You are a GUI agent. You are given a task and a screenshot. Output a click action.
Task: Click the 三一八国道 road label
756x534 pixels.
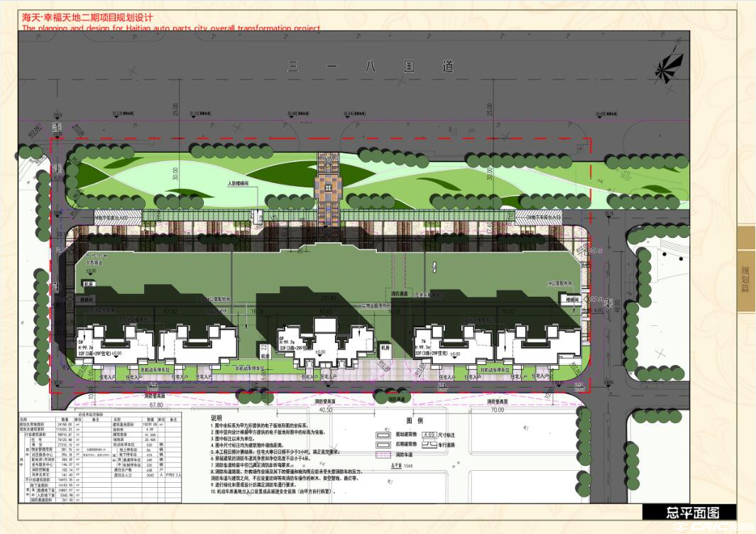coord(371,66)
